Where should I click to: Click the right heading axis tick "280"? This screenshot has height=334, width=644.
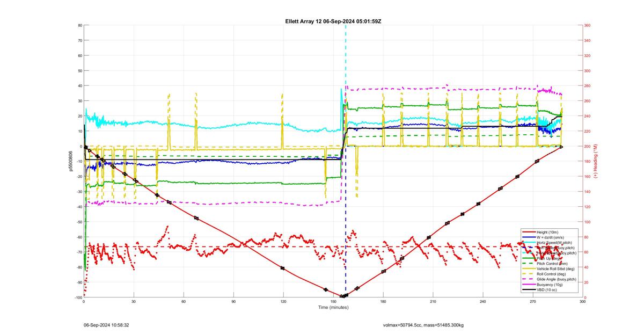(x=588, y=86)
